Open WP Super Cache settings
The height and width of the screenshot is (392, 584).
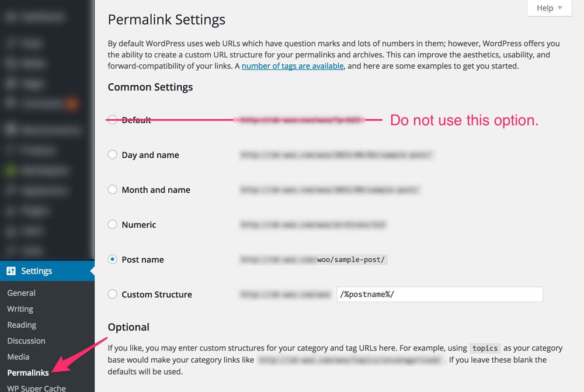[x=36, y=388]
